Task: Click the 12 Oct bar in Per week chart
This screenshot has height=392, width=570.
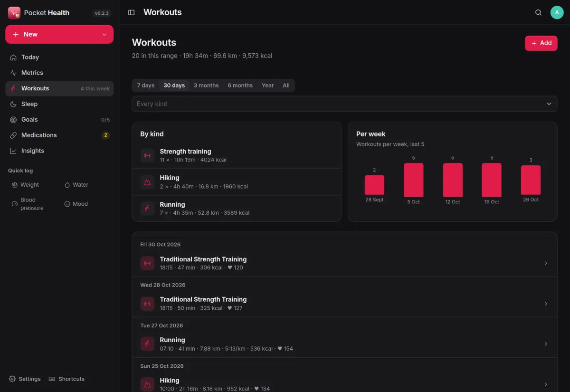Action: click(453, 180)
